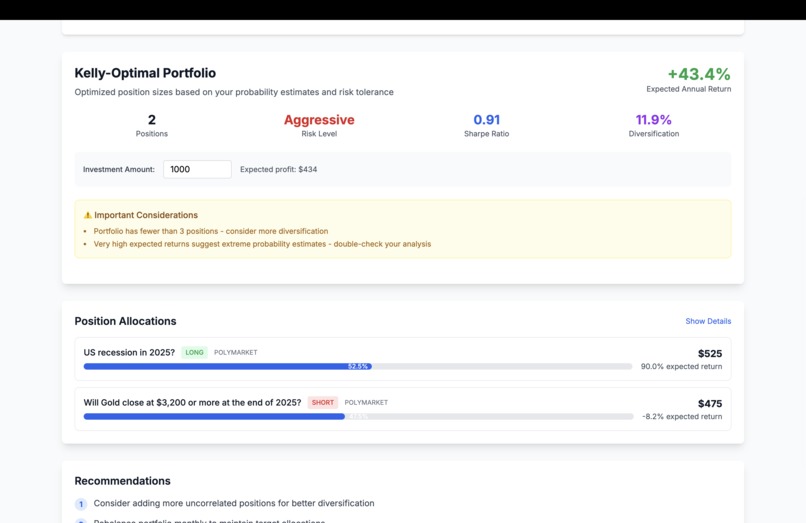Image resolution: width=806 pixels, height=523 pixels.
Task: Click the fewer than 3 positions warning
Action: tap(211, 231)
